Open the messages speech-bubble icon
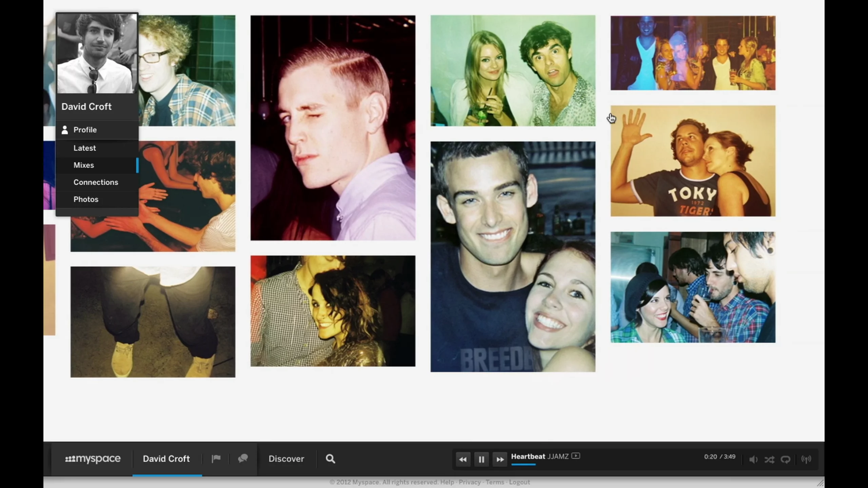This screenshot has width=868, height=488. point(243,459)
